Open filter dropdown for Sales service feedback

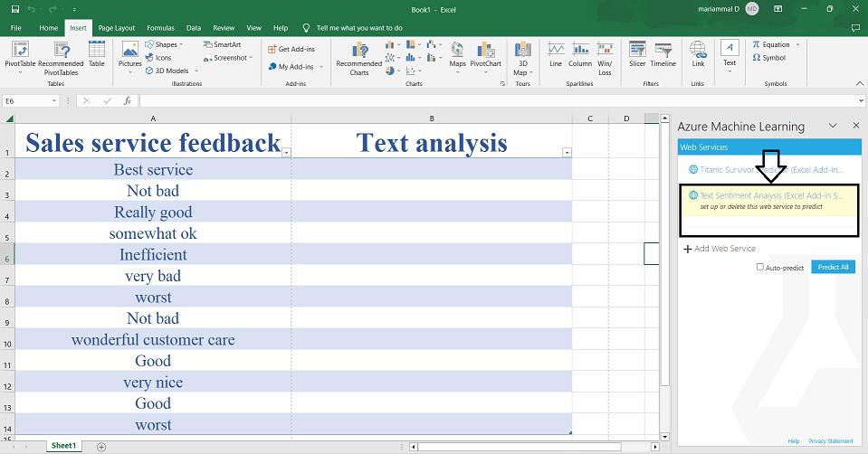(286, 153)
